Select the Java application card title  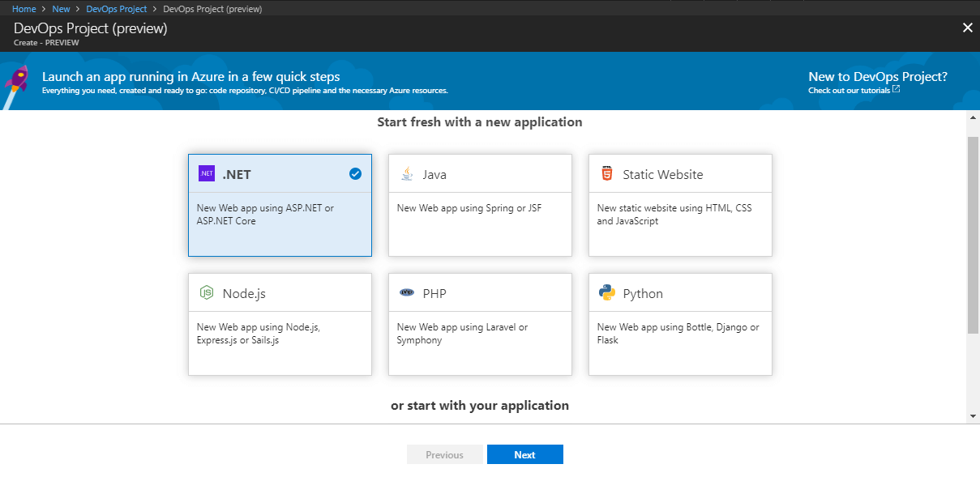tap(434, 174)
